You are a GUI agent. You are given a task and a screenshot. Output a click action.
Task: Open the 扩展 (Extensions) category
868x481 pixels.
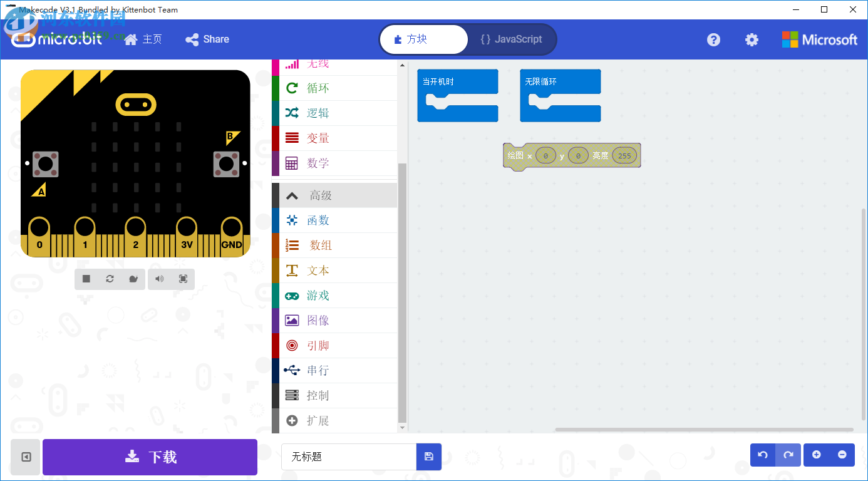pos(317,420)
